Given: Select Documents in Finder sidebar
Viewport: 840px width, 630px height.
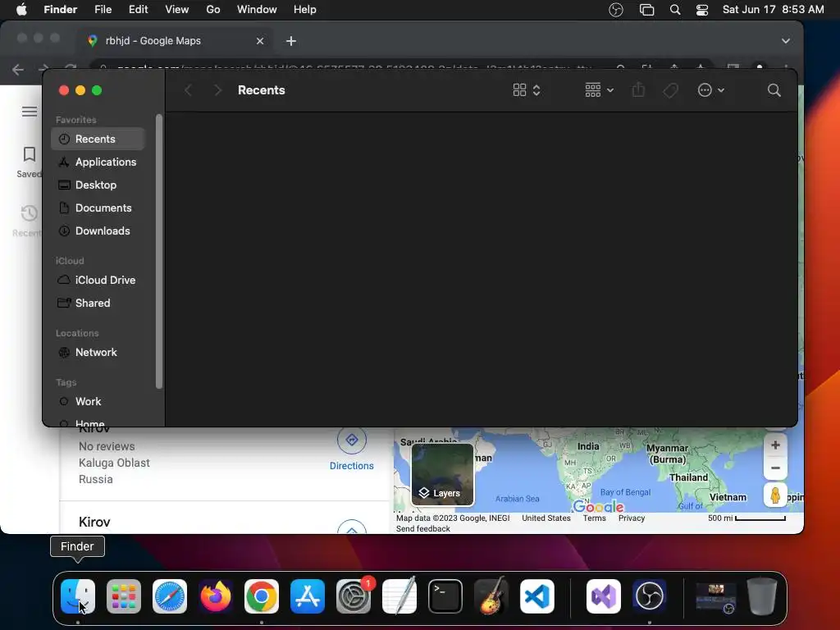Looking at the screenshot, I should 98,208.
